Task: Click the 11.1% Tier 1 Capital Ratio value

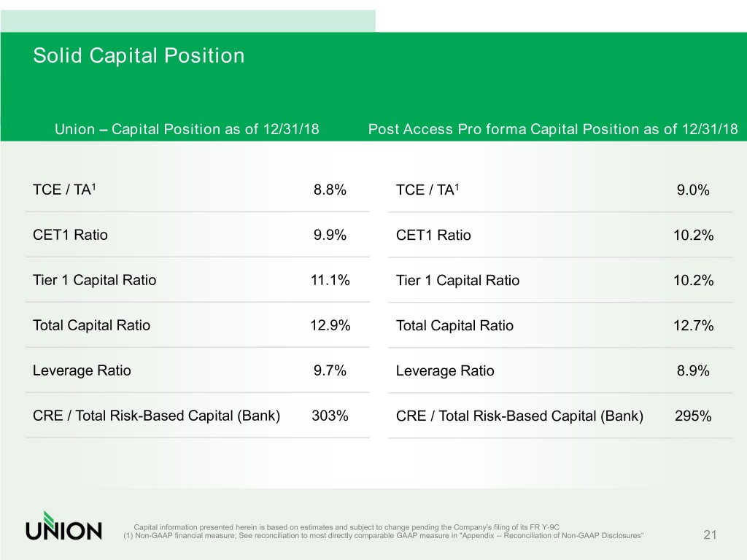Action: pos(330,281)
